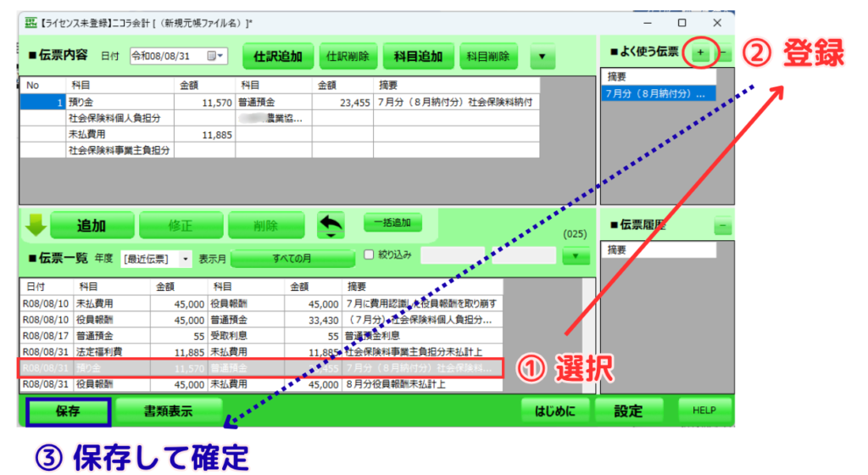
Task: Click the 摘要 column header in 伝票一覧
Action: 422,287
